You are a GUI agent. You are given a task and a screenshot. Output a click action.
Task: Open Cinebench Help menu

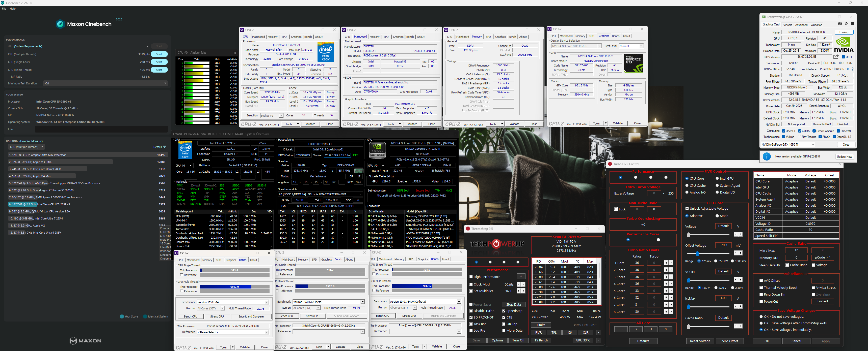pyautogui.click(x=12, y=8)
